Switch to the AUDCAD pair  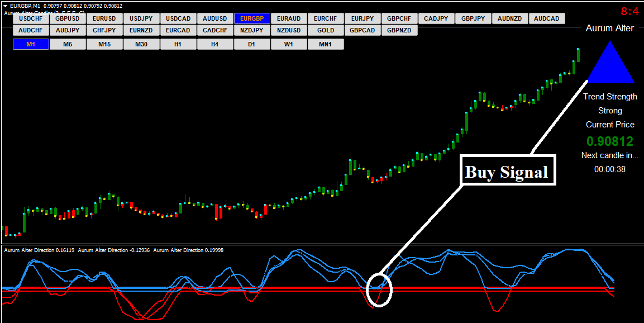click(546, 18)
